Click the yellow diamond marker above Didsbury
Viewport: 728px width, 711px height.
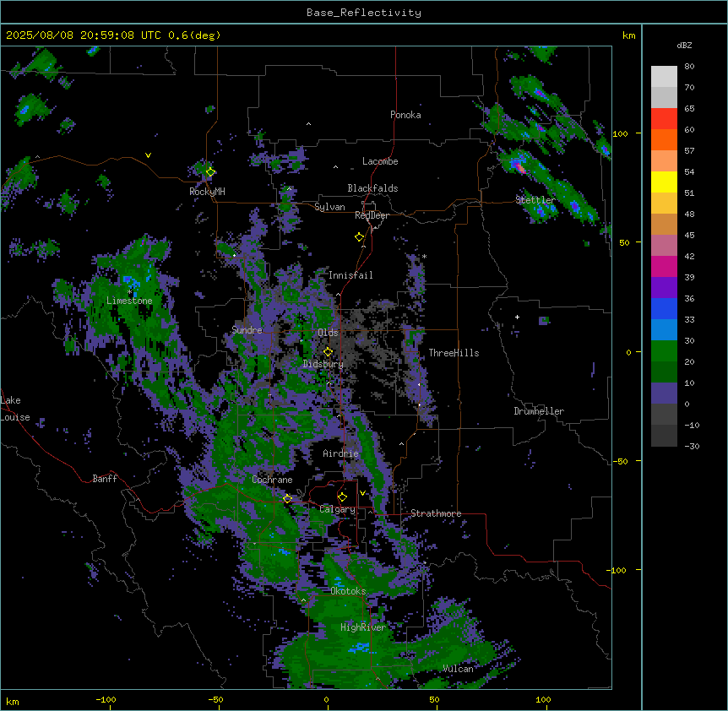click(x=328, y=351)
